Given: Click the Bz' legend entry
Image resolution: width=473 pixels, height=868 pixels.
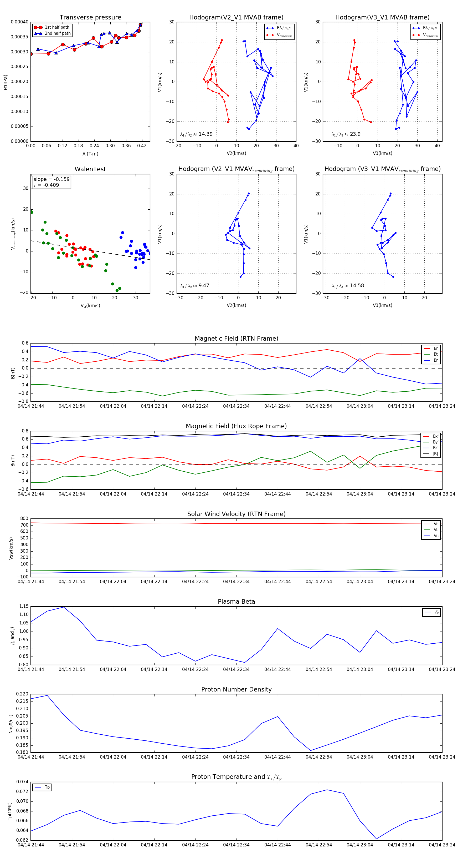Looking at the screenshot, I should [431, 448].
